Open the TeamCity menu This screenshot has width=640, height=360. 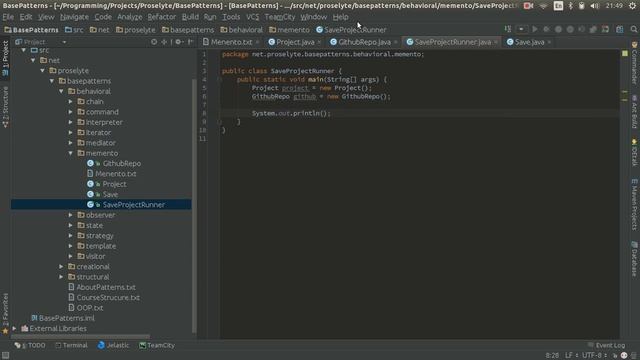pos(280,17)
